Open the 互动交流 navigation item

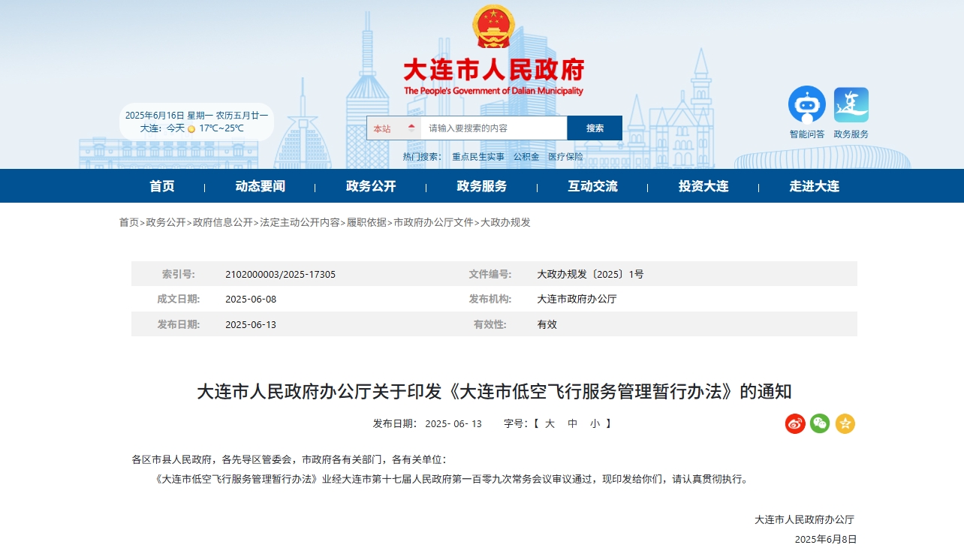[x=592, y=186]
